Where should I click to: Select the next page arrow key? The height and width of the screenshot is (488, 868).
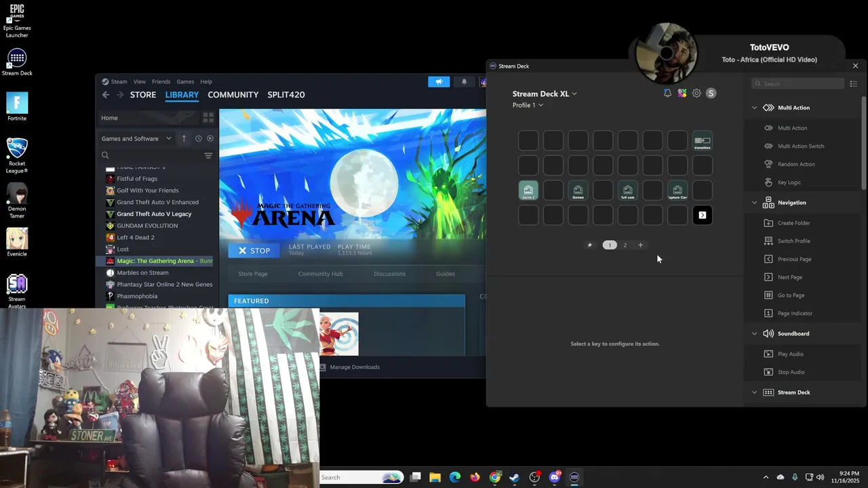(703, 216)
